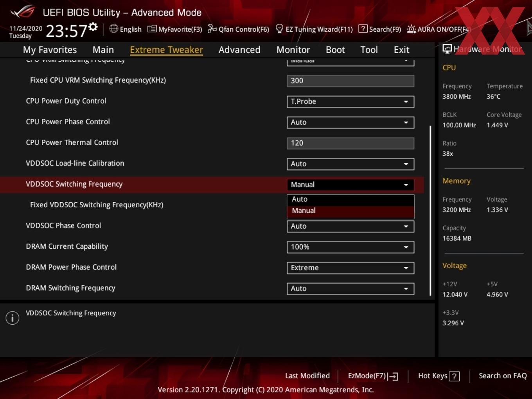
Task: Open CPU Power Phase Control dropdown
Action: tap(350, 122)
